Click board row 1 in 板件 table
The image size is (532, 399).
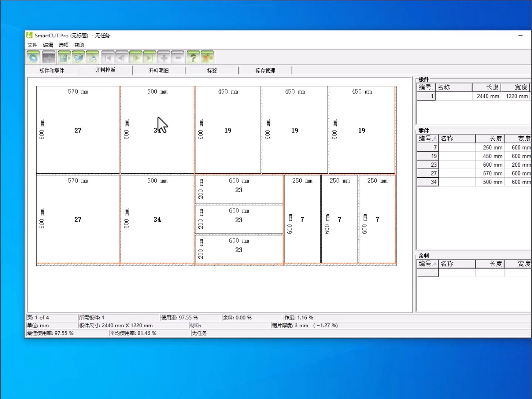coord(474,96)
